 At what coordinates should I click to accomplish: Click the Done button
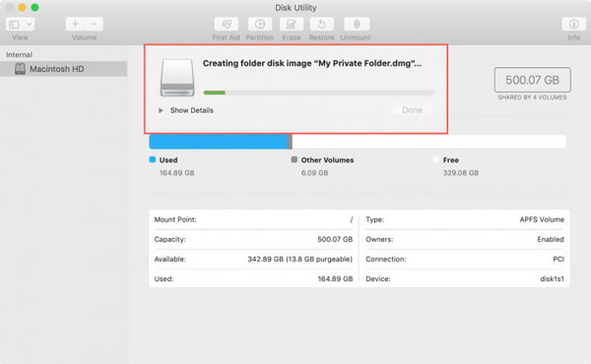click(412, 110)
